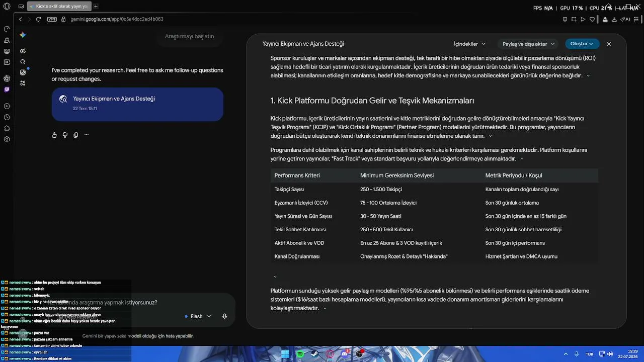The height and width of the screenshot is (362, 644).
Task: Click the section heading about Kick Platformu
Action: (x=372, y=101)
